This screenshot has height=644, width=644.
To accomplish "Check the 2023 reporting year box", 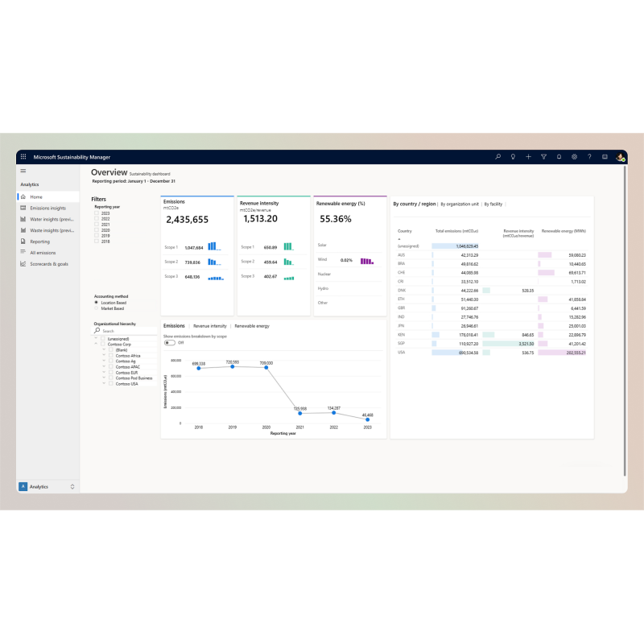I will [97, 213].
